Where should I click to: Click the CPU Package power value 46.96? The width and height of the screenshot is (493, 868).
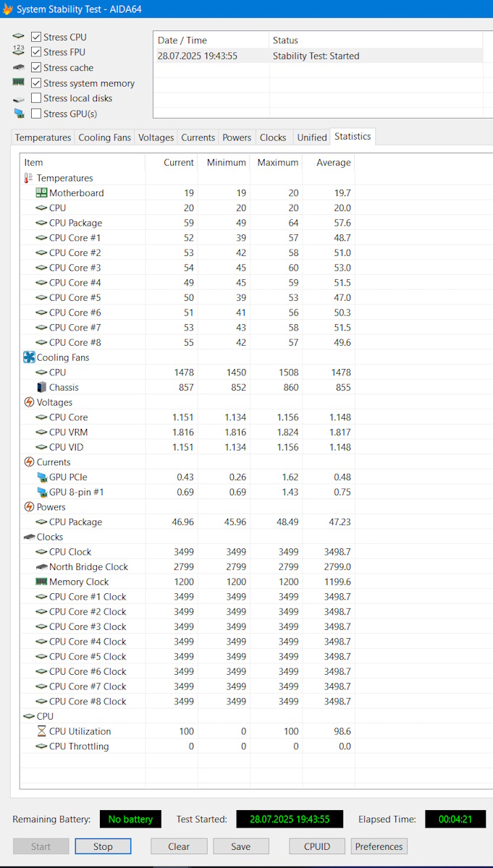(180, 522)
